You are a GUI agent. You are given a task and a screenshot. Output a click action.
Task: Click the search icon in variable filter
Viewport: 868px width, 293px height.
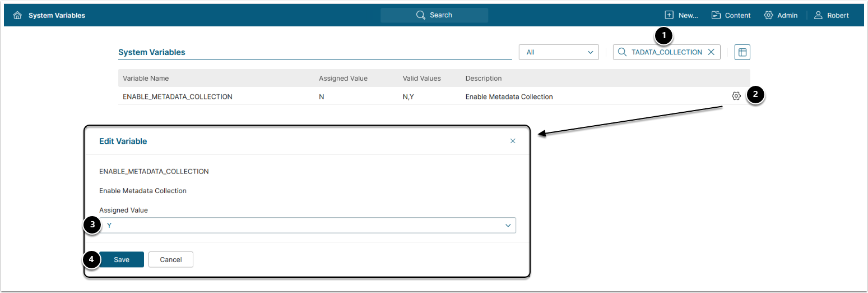[622, 52]
